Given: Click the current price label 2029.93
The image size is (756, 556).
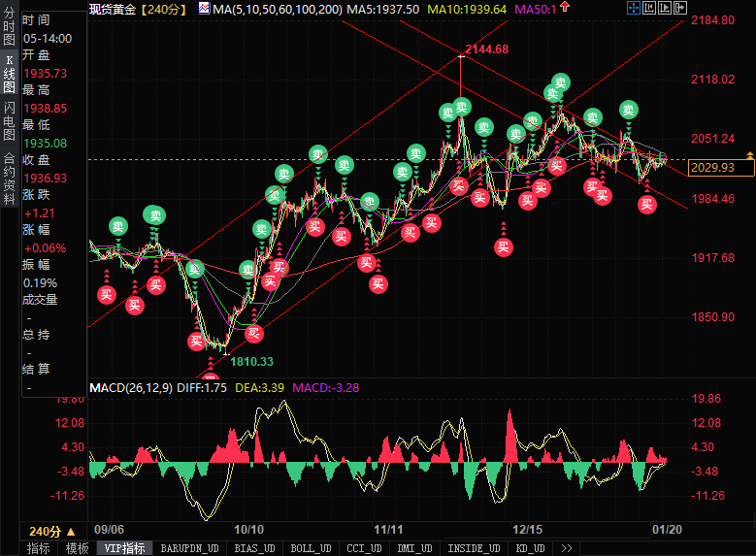Looking at the screenshot, I should click(710, 168).
